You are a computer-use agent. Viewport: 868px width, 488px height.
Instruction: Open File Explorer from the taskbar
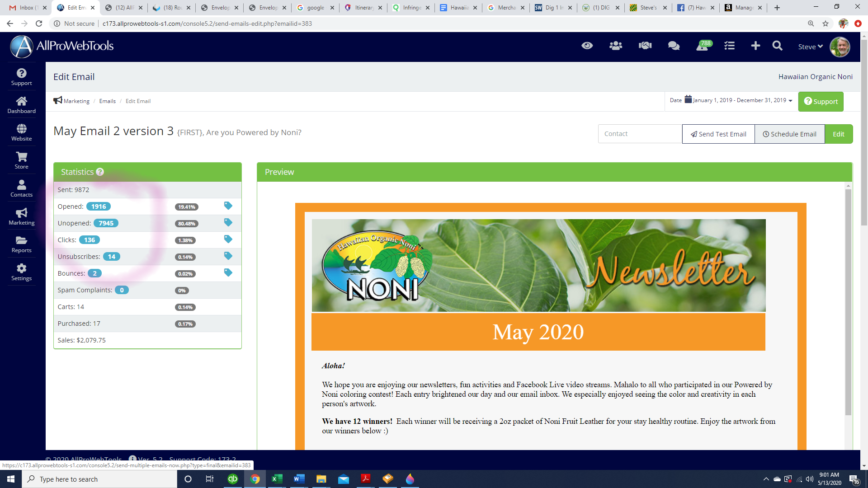tap(321, 479)
